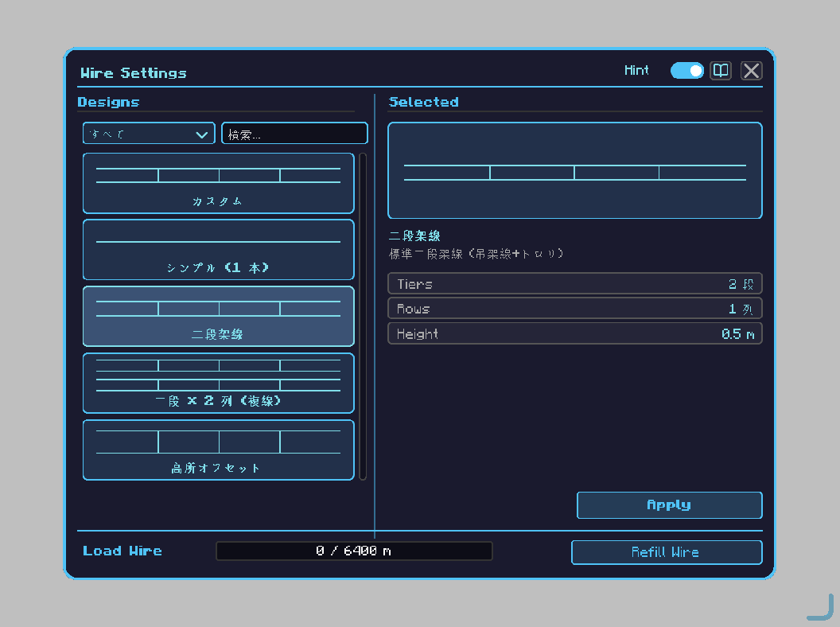Click the Refill Wire button
Image resolution: width=840 pixels, height=627 pixels.
click(x=667, y=552)
